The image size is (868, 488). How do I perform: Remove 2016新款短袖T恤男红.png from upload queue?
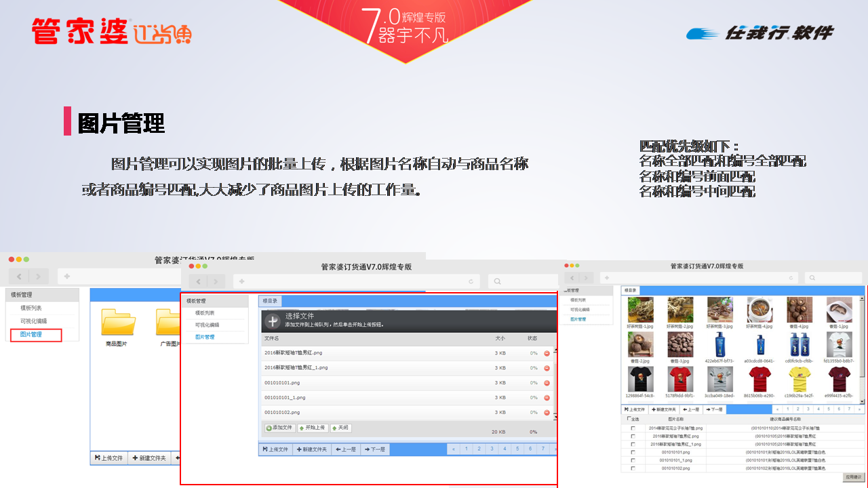click(547, 353)
